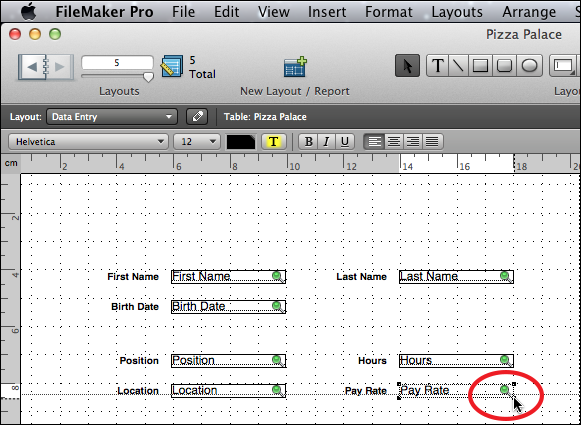Select the pointer selection tool
Image resolution: width=581 pixels, height=425 pixels.
[407, 66]
